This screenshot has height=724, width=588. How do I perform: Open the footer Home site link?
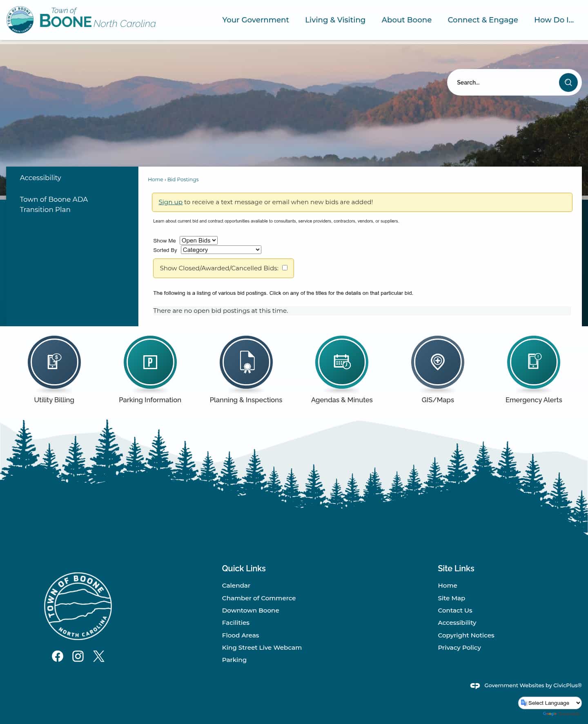click(448, 586)
